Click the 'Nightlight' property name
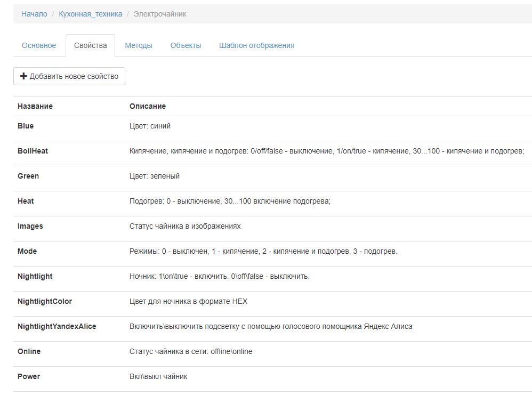The height and width of the screenshot is (395, 532). click(x=35, y=276)
